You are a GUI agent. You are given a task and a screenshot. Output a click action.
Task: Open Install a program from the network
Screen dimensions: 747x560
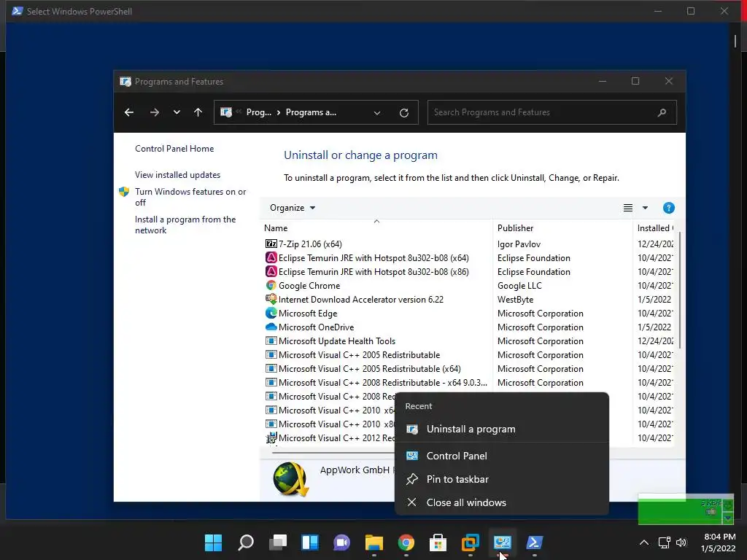[x=185, y=225]
